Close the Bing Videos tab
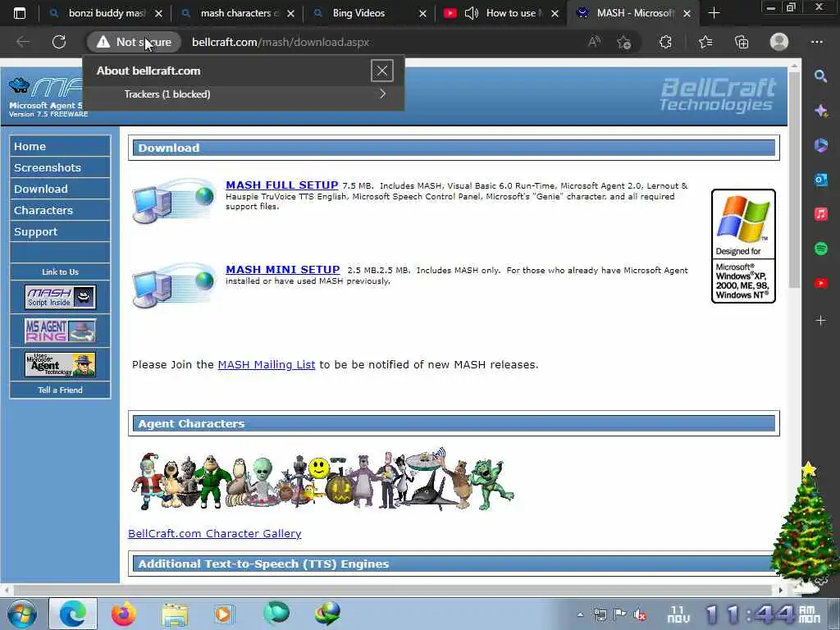 point(422,13)
